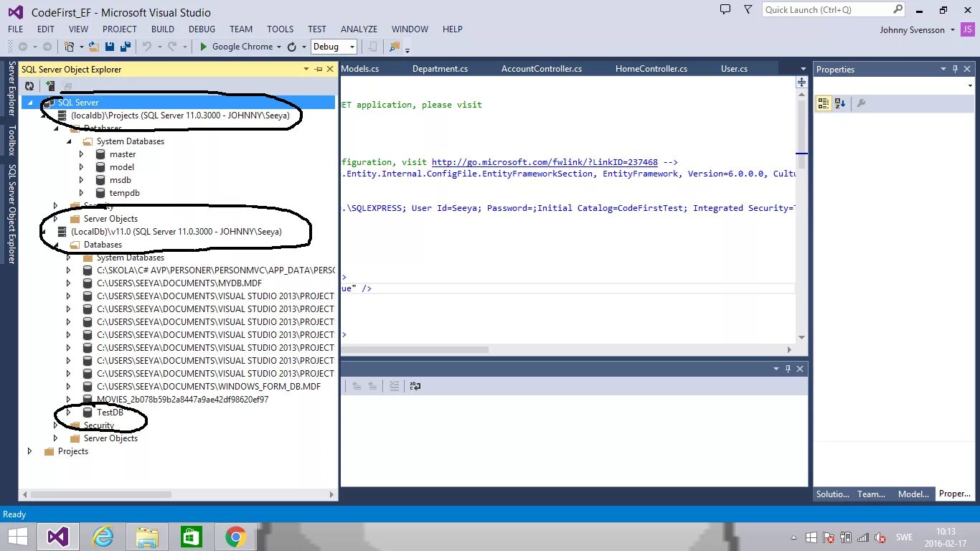This screenshot has height=551, width=980.
Task: Switch to the Team Explorer bottom tab
Action: click(871, 494)
